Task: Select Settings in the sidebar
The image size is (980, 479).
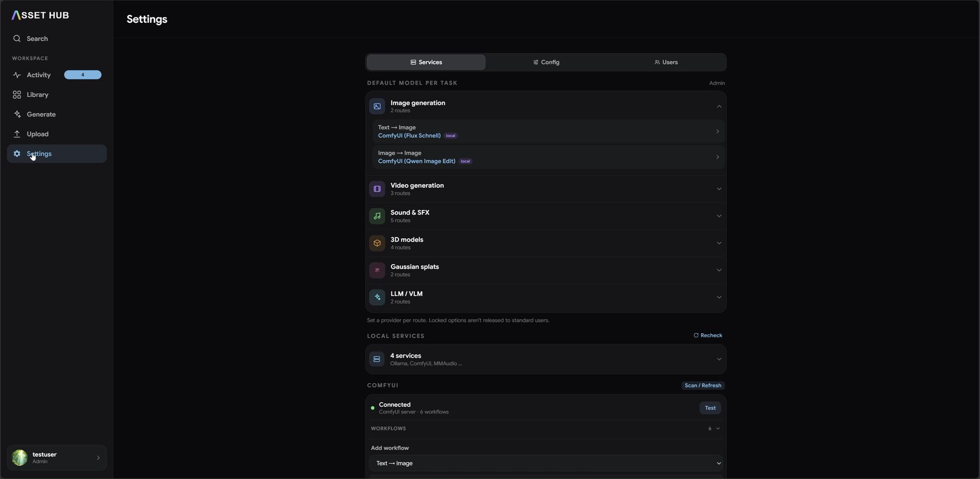Action: click(57, 153)
